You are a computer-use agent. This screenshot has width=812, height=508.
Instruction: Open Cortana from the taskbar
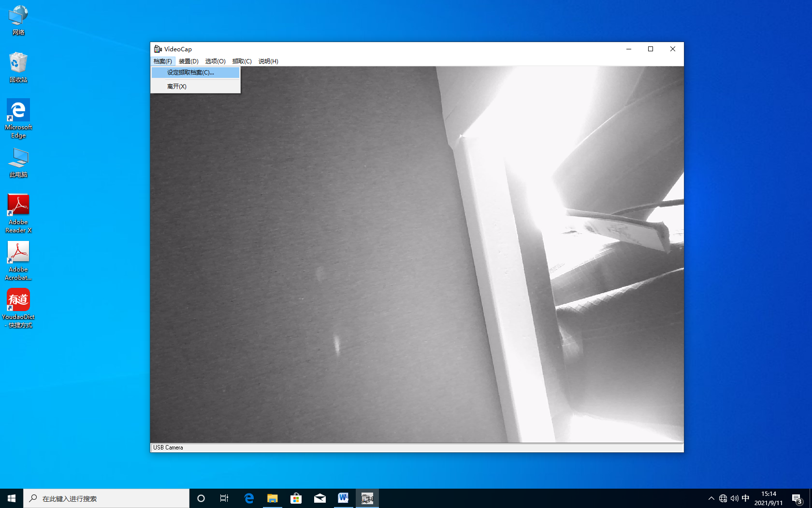201,498
